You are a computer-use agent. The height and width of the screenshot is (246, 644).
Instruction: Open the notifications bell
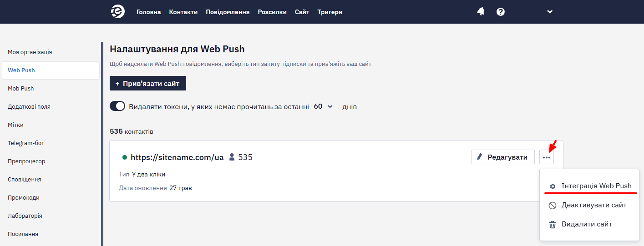click(x=481, y=12)
